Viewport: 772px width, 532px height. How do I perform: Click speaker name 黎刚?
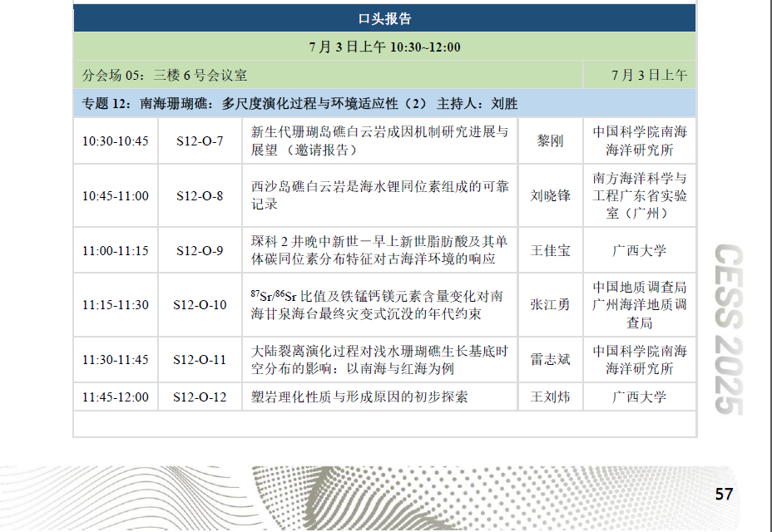(x=550, y=140)
